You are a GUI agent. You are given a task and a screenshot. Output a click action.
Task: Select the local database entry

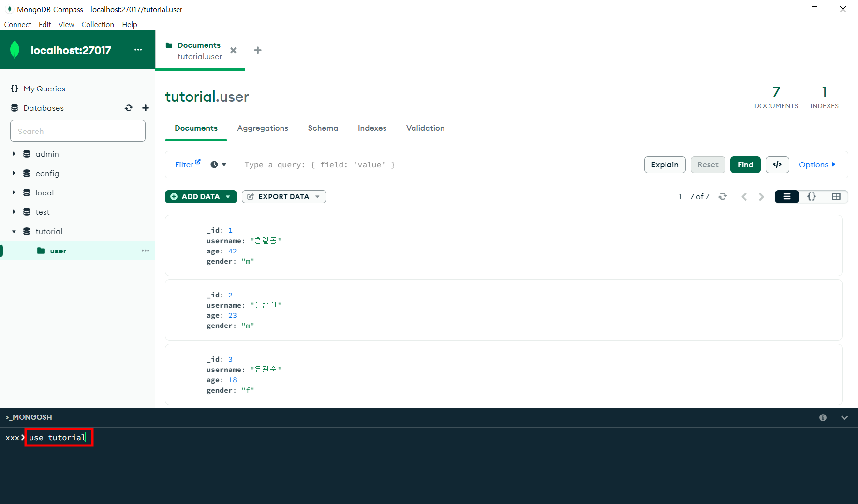coord(44,193)
